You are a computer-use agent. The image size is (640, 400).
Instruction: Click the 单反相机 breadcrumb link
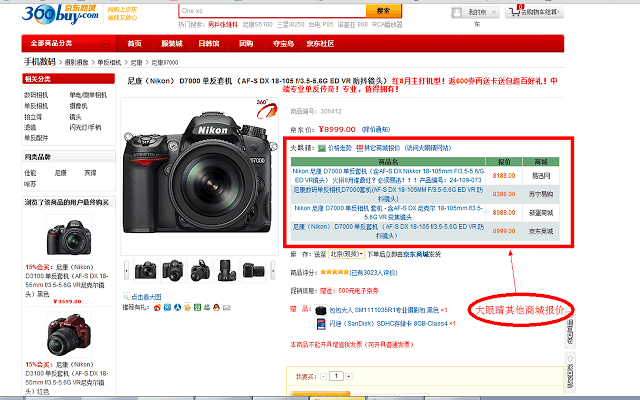click(x=109, y=62)
